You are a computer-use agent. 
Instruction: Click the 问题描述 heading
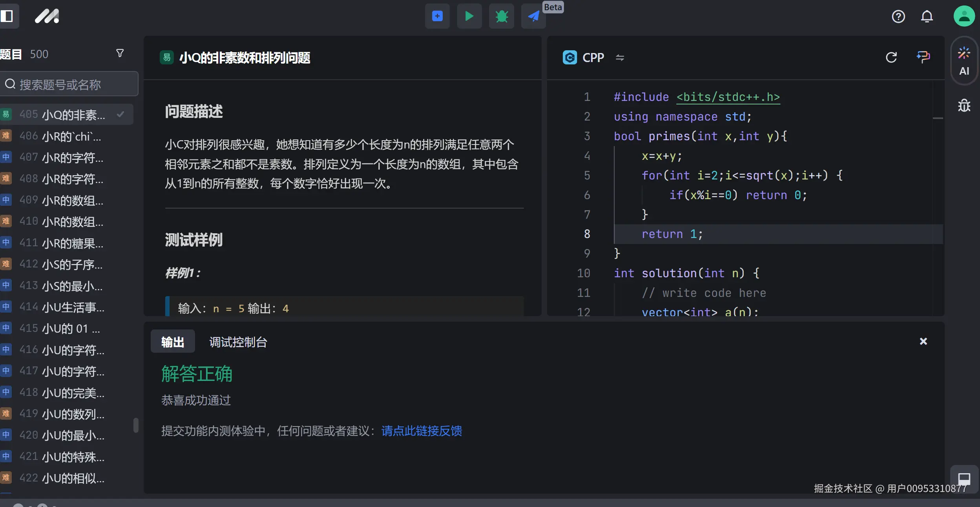[x=194, y=112]
